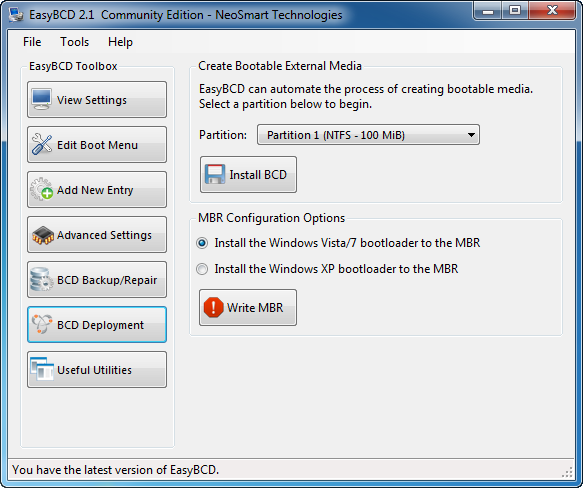Screen dimensions: 583x488
Task: Click the monitor icon on View Settings
Action: tap(41, 99)
